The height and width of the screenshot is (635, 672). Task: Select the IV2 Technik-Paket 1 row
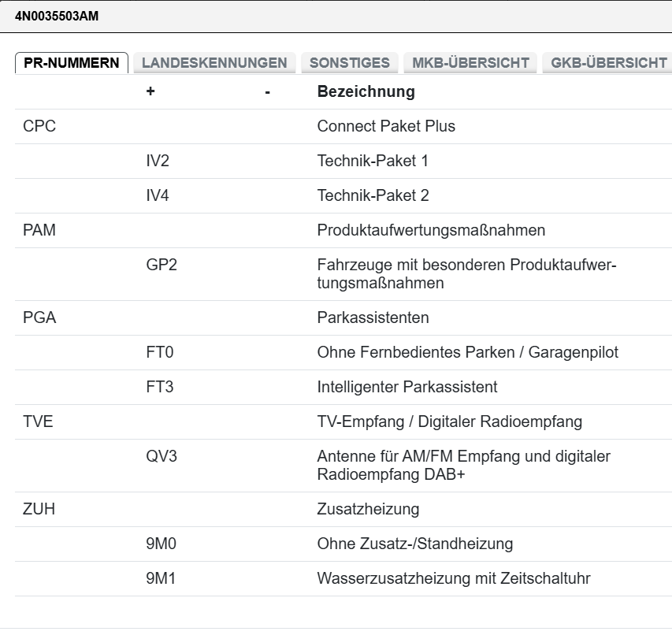click(x=343, y=161)
